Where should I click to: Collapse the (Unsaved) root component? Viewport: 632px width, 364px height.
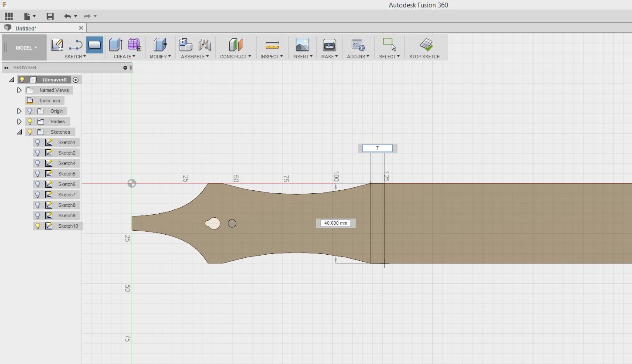[x=11, y=80]
